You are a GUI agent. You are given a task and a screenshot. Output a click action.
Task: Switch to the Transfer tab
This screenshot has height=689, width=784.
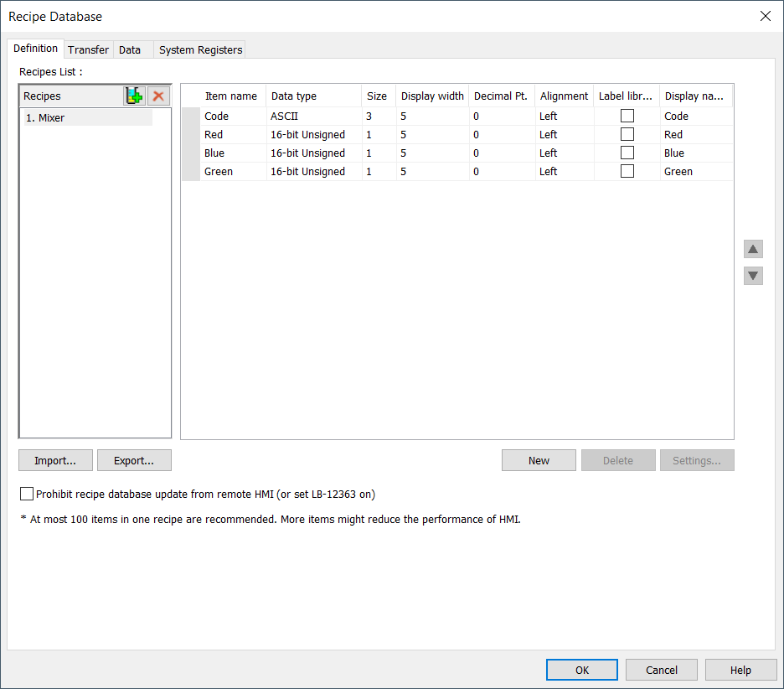coord(88,49)
